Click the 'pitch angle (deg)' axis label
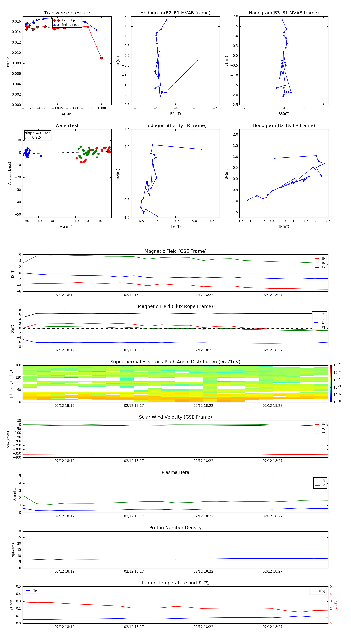This screenshot has height=644, width=351. point(11,384)
